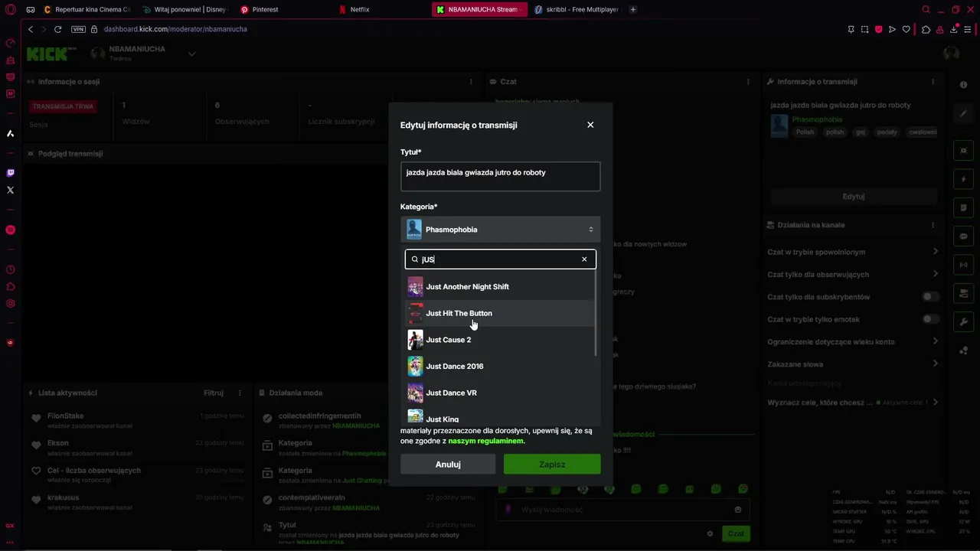
Task: Open the Phasmophobia link in stream info
Action: click(x=817, y=119)
